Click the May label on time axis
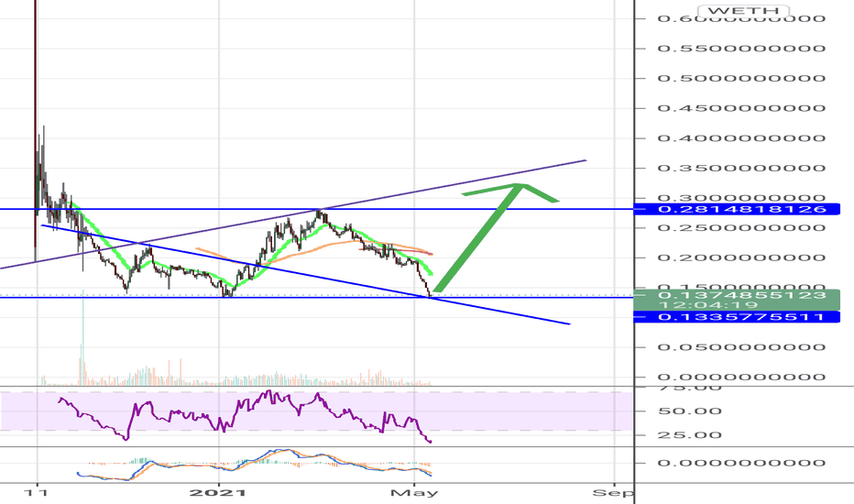 pyautogui.click(x=414, y=493)
